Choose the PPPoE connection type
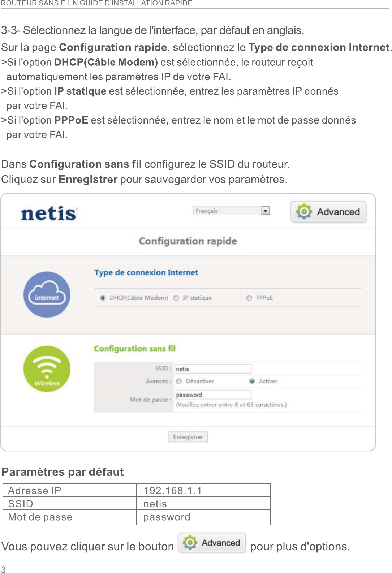The width and height of the screenshot is (392, 573). point(249,298)
